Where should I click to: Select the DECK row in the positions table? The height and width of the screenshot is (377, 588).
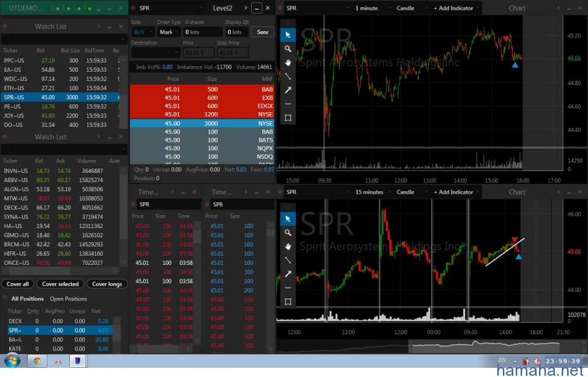60,321
